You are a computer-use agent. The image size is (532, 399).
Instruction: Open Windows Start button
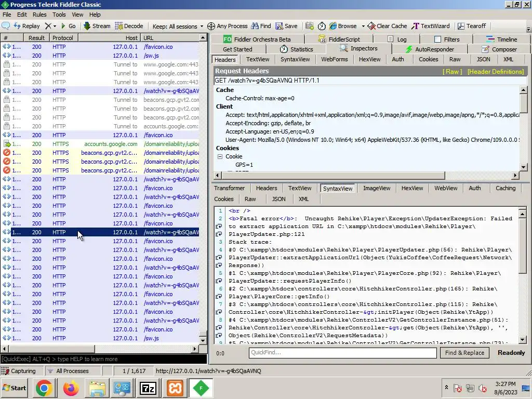point(15,388)
